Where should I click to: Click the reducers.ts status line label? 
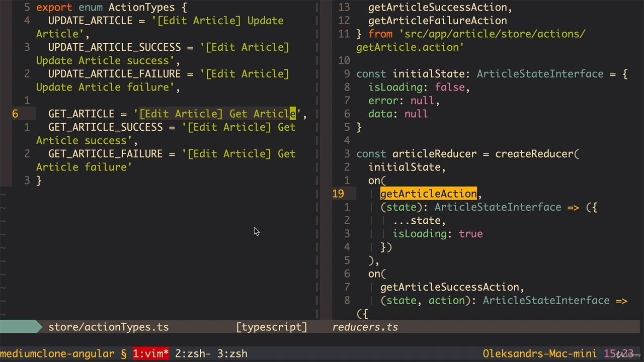[x=365, y=327]
